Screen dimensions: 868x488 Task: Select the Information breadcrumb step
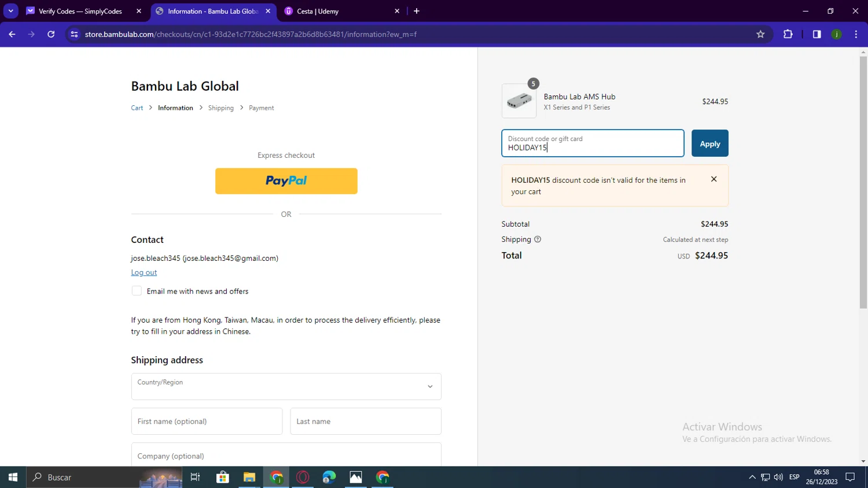coord(175,108)
